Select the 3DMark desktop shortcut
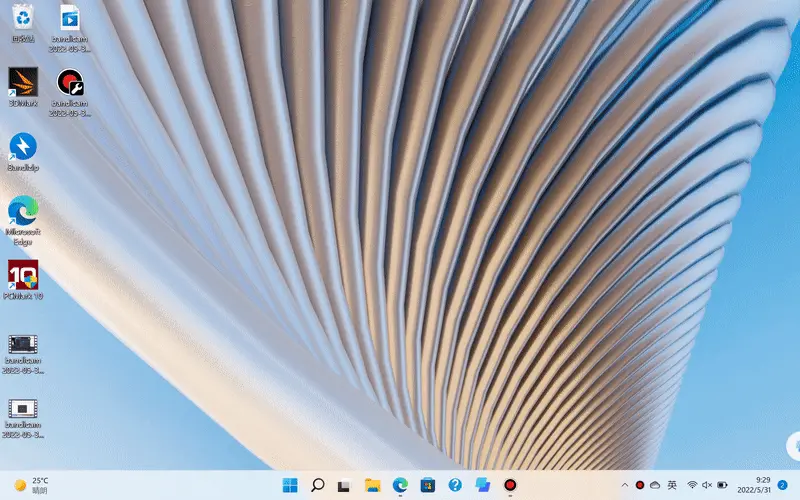800x500 pixels. (22, 82)
